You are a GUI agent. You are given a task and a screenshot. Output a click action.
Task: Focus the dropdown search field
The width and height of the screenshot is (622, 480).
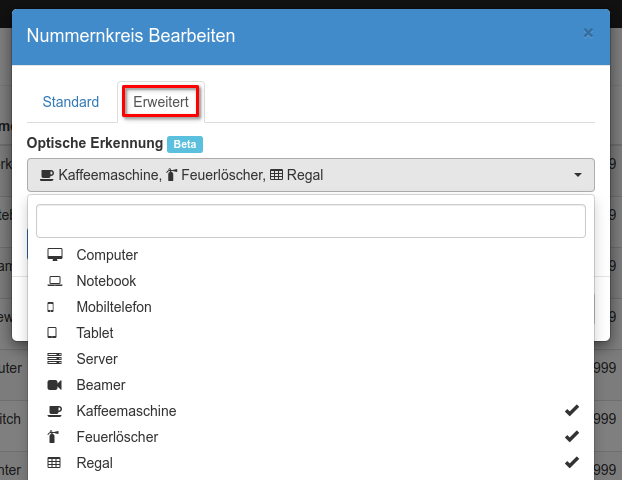(310, 221)
